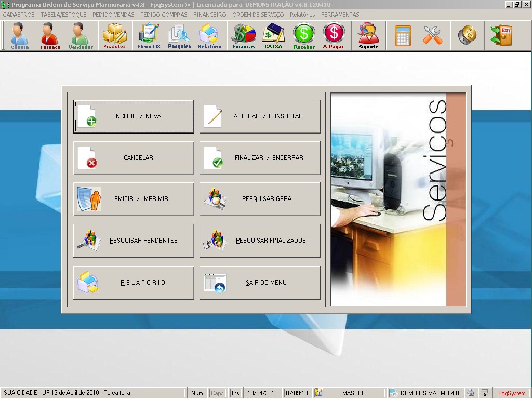Open Menu OS toolbar icon

[149, 36]
